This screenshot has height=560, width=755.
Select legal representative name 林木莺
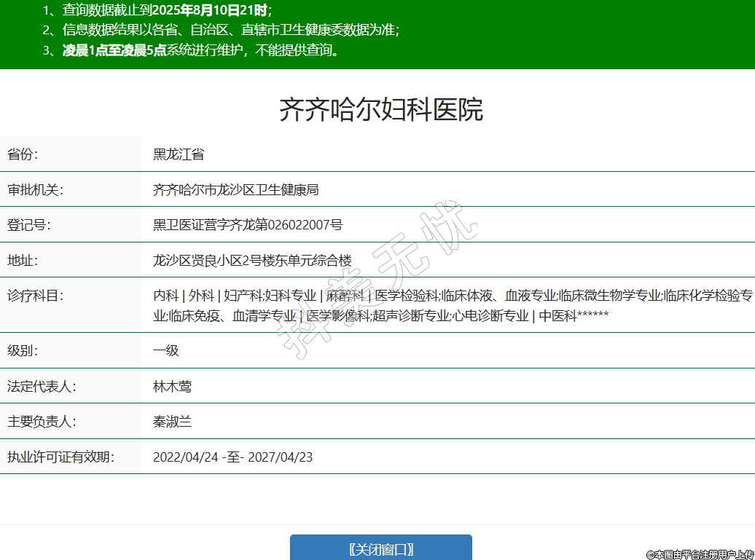pyautogui.click(x=173, y=387)
